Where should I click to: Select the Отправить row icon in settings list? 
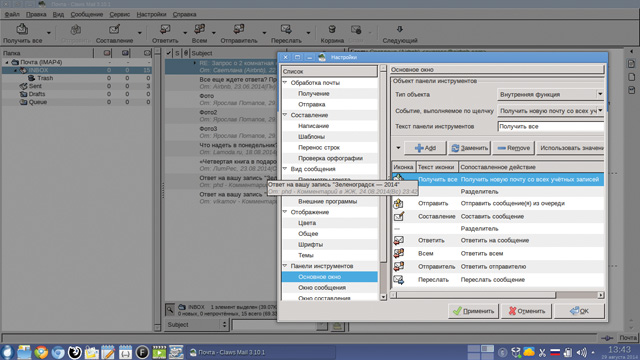[x=398, y=203]
